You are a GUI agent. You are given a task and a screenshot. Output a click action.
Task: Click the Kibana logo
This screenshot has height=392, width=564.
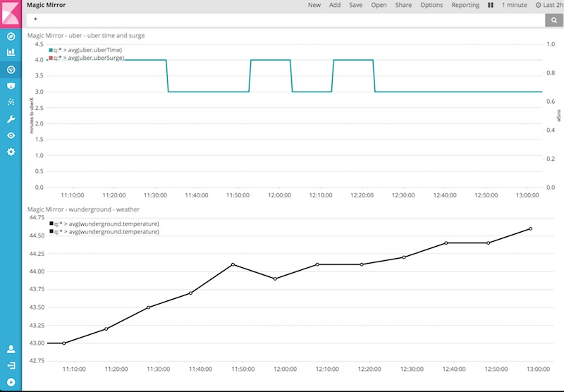[x=11, y=13]
